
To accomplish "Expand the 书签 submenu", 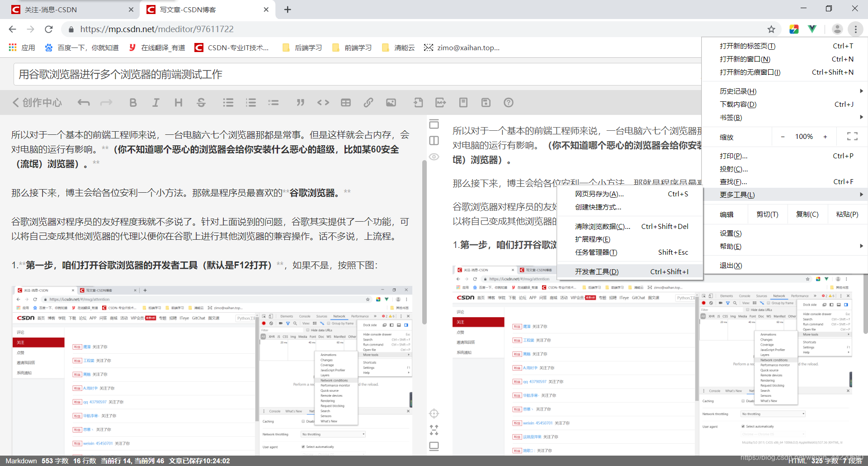I will (784, 118).
